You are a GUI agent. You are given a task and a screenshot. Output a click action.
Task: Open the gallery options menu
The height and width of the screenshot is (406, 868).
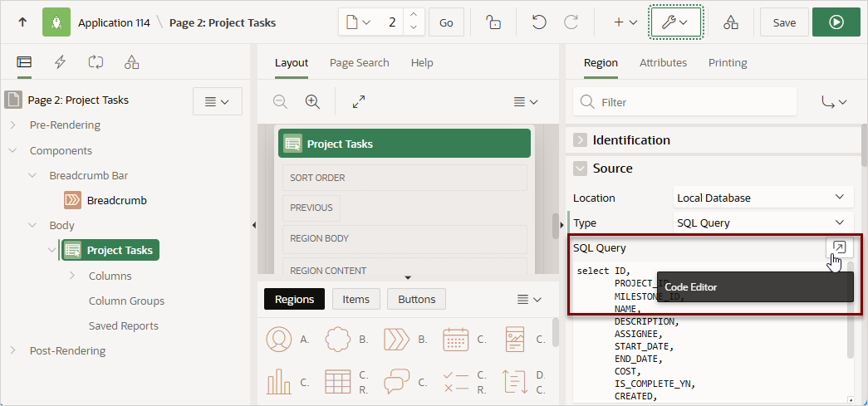click(x=528, y=299)
